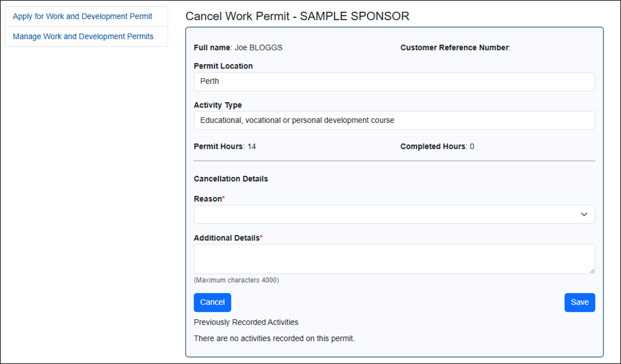Click the Cancel Work Permit page heading
621x364 pixels.
pos(297,16)
